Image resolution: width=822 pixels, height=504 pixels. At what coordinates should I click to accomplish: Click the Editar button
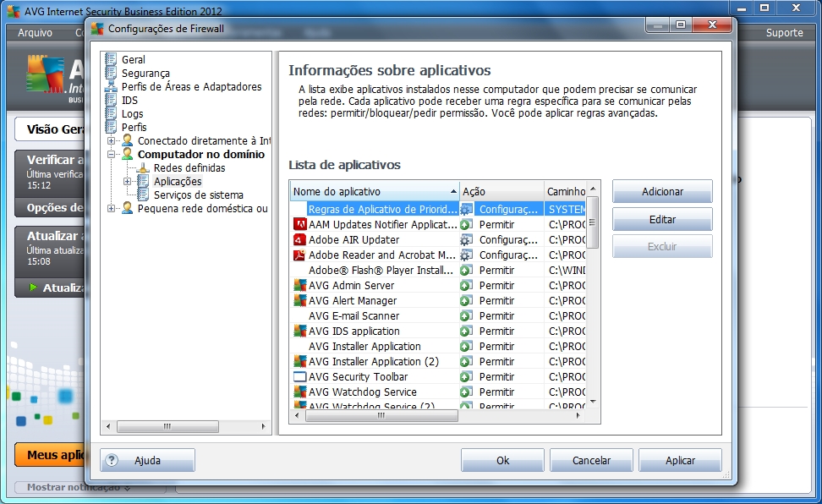[x=662, y=219]
